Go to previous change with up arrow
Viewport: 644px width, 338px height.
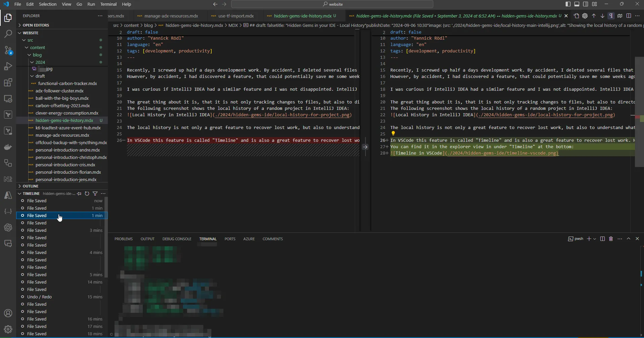click(x=594, y=16)
